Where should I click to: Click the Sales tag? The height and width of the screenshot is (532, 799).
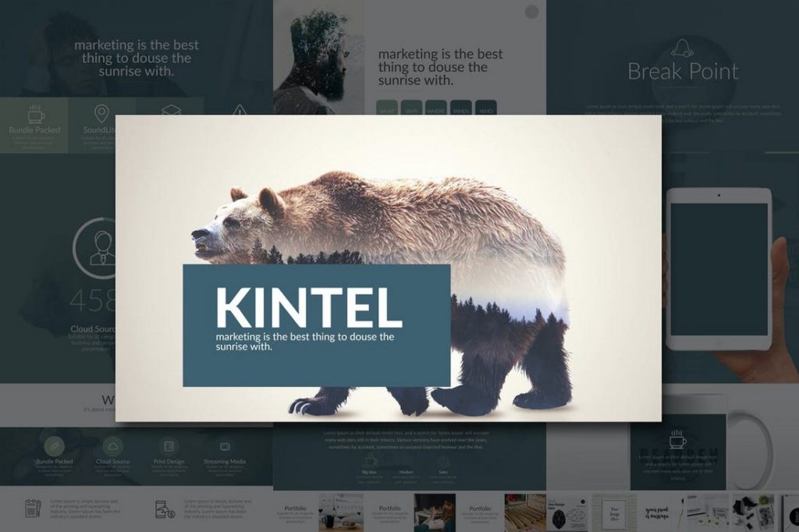(x=442, y=472)
